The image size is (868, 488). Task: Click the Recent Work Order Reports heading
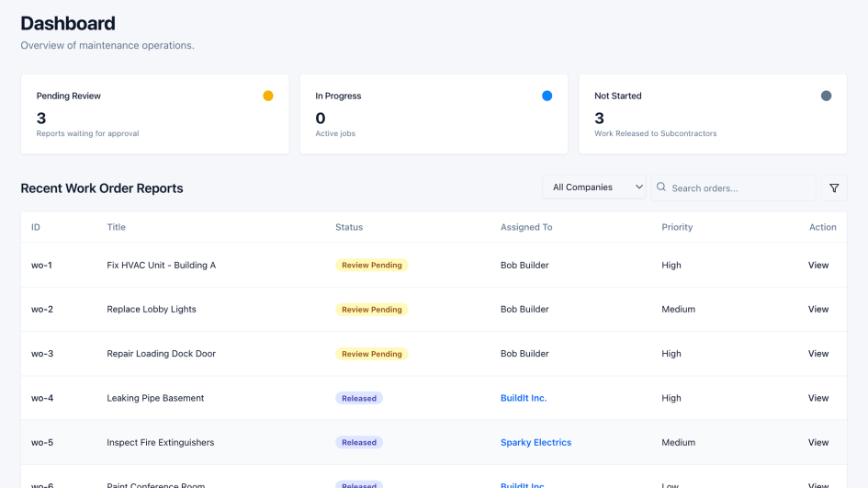[x=102, y=188]
